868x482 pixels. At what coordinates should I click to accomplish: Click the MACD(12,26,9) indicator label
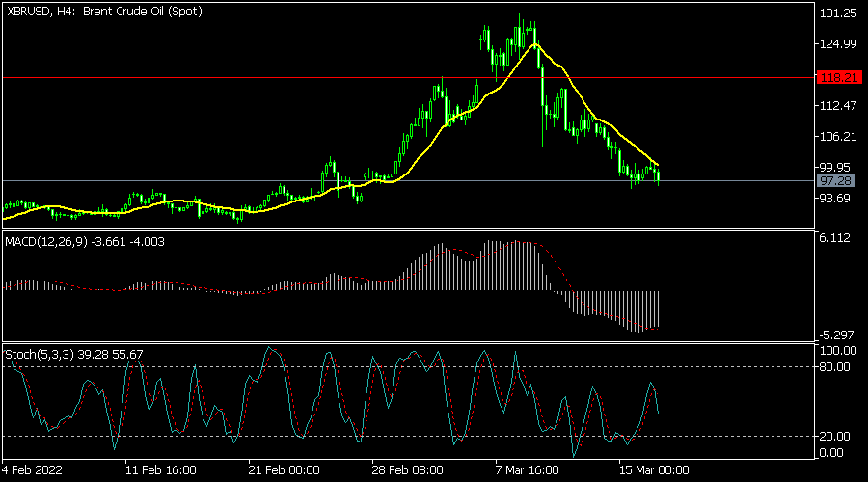pyautogui.click(x=85, y=242)
